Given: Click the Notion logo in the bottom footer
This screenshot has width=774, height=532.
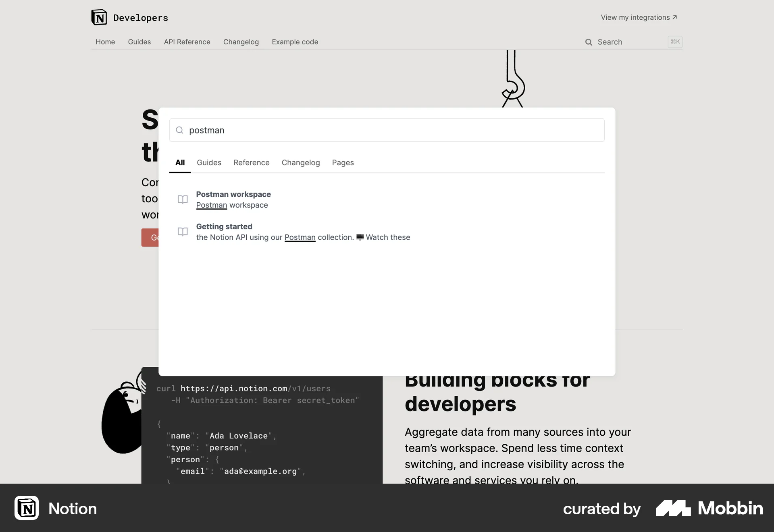Looking at the screenshot, I should tap(27, 508).
